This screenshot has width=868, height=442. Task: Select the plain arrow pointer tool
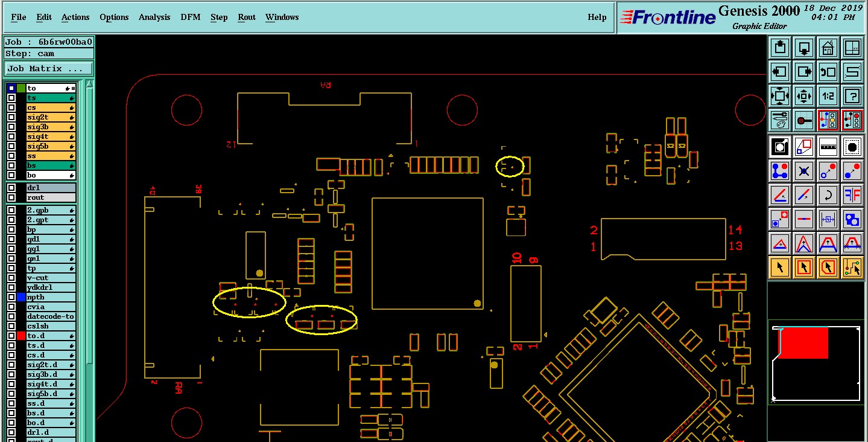pos(780,267)
